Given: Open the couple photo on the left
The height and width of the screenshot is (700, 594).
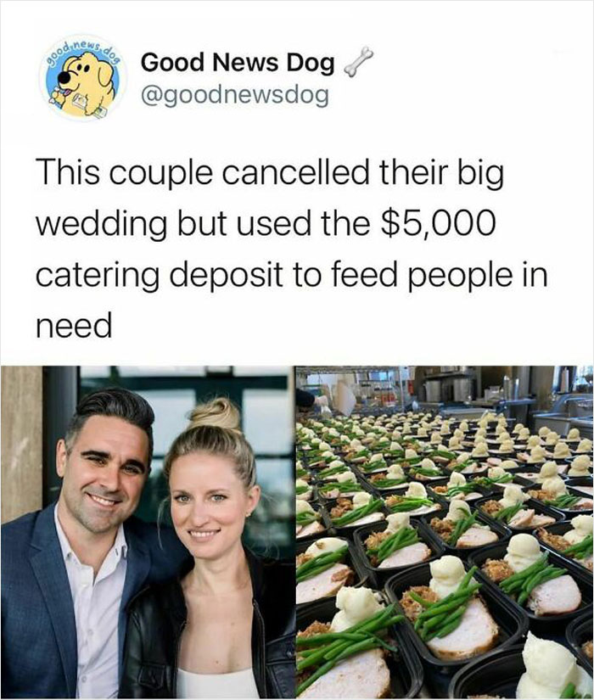Looking at the screenshot, I should (x=147, y=532).
